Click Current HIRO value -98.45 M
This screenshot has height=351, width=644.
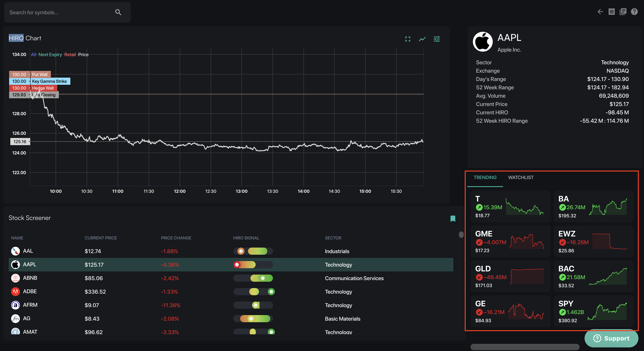(617, 112)
